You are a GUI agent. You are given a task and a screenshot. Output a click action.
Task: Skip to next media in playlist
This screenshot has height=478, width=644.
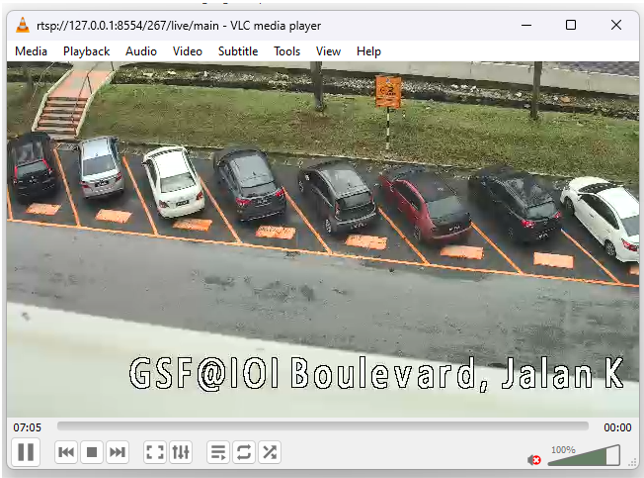pyautogui.click(x=117, y=452)
